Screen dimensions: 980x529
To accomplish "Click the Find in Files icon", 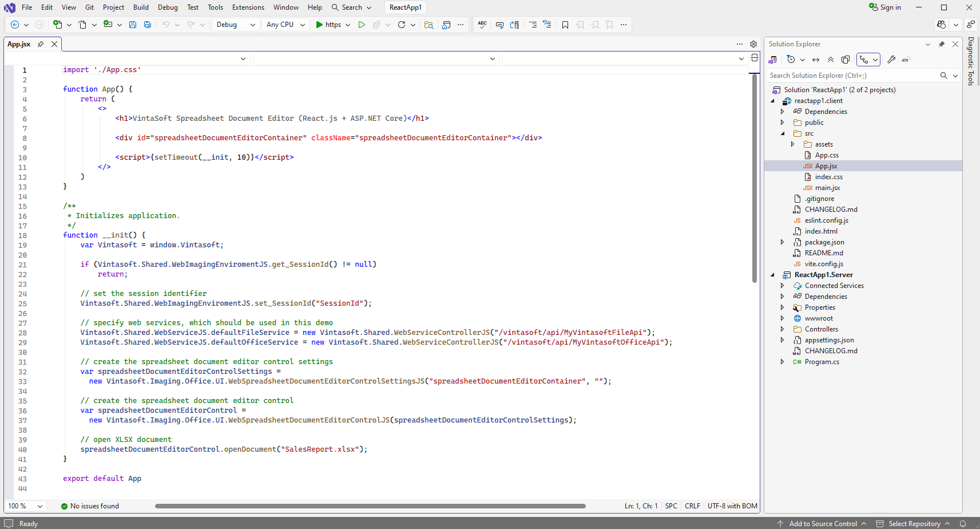I will tap(428, 25).
